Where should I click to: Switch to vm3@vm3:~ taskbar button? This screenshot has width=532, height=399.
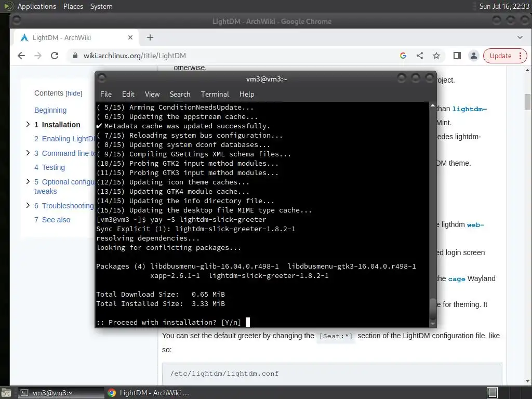(61, 393)
